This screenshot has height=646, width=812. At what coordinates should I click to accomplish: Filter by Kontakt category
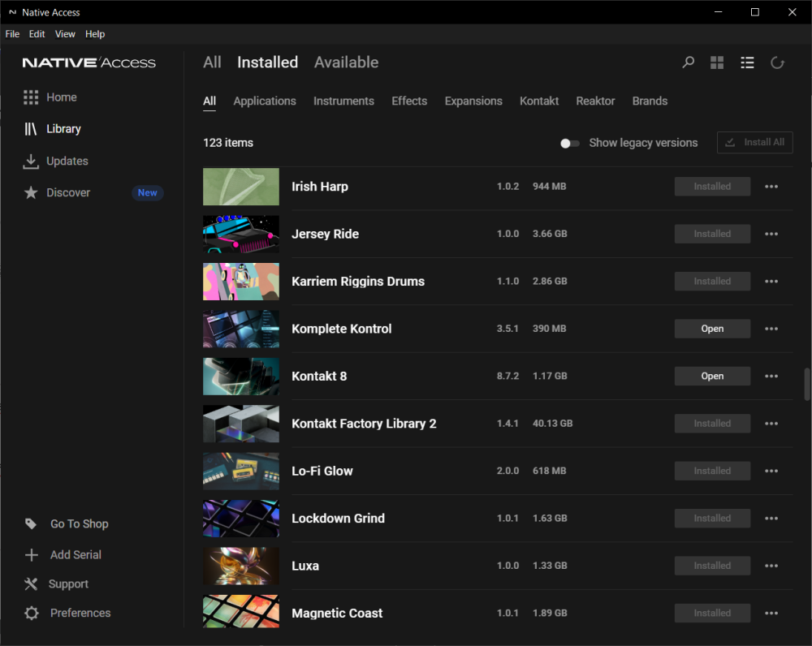tap(539, 101)
